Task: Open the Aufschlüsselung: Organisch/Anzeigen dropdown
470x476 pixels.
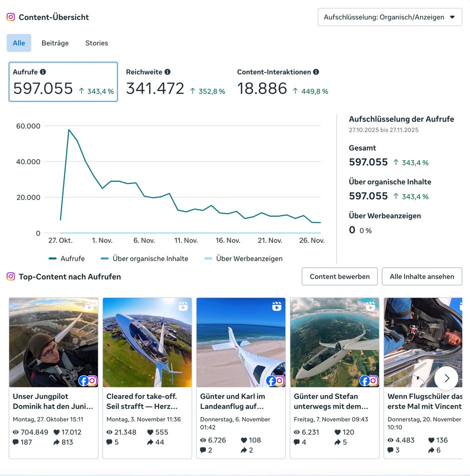Action: pyautogui.click(x=389, y=17)
